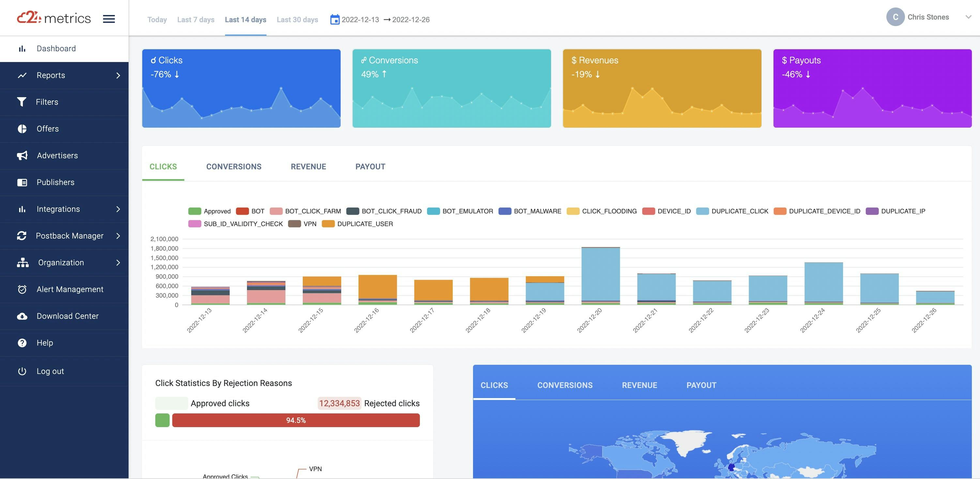
Task: Click the Offers pie chart icon
Action: click(x=22, y=129)
